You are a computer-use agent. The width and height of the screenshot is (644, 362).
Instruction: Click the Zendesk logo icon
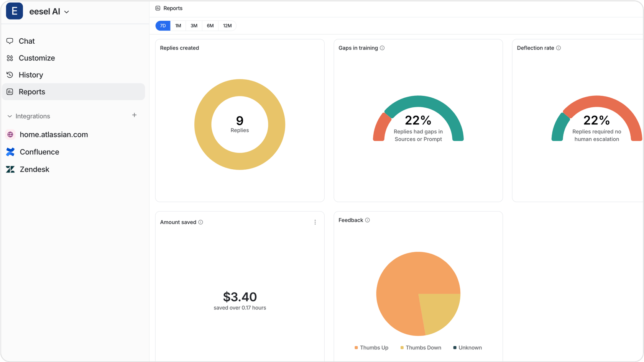coord(10,169)
